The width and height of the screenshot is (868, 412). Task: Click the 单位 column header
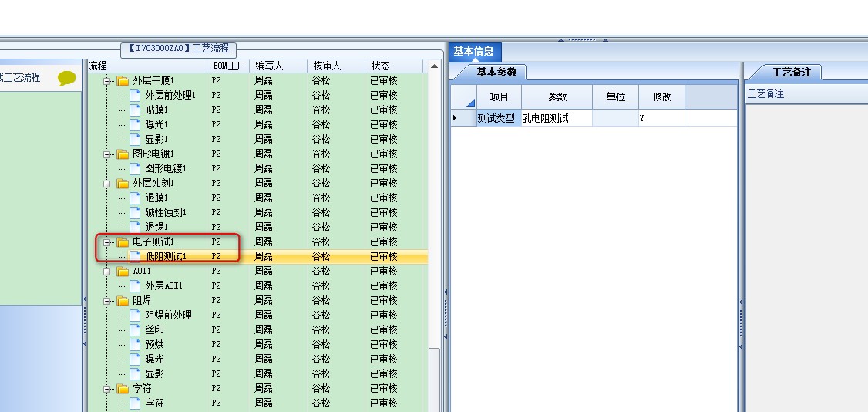point(616,97)
